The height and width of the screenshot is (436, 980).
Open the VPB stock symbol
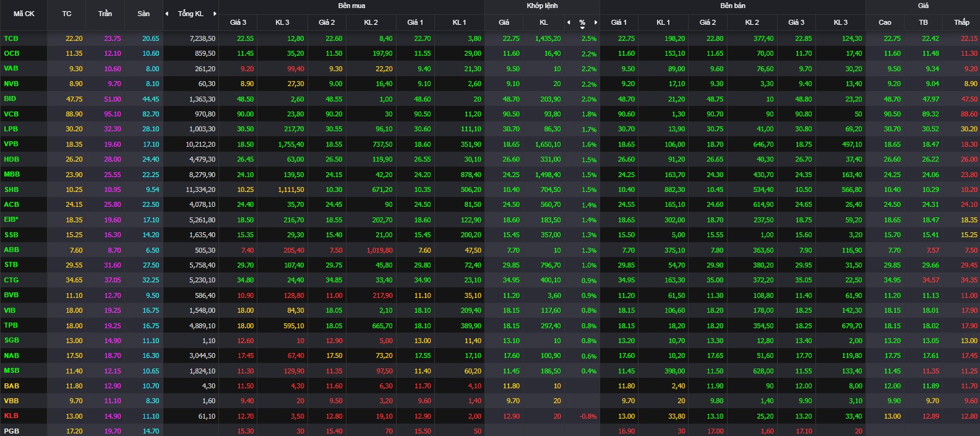click(x=11, y=144)
